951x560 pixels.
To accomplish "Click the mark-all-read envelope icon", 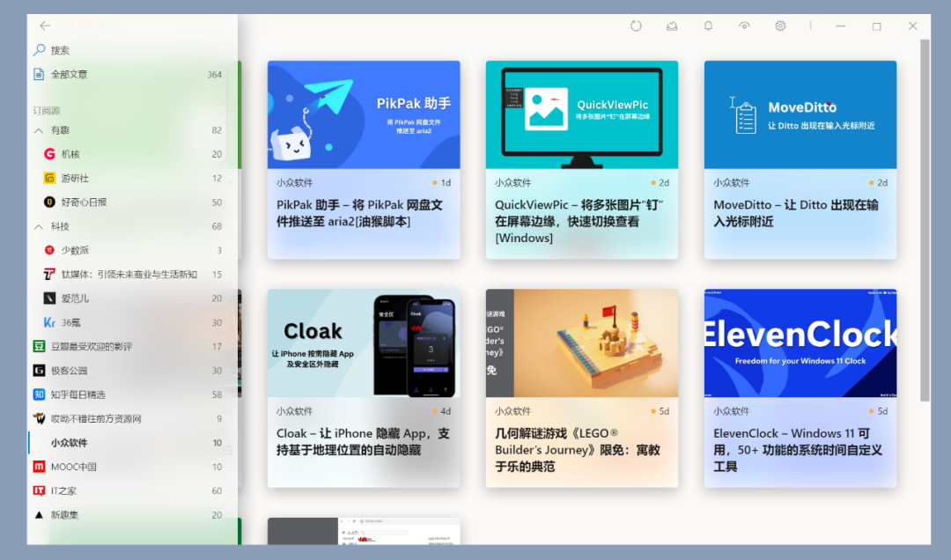I will [671, 26].
